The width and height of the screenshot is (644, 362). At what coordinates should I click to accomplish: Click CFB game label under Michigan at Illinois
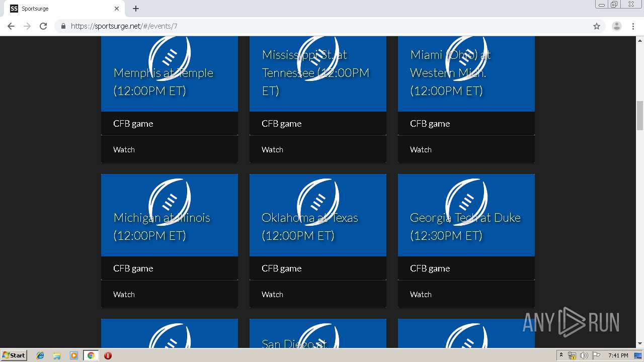click(x=133, y=268)
